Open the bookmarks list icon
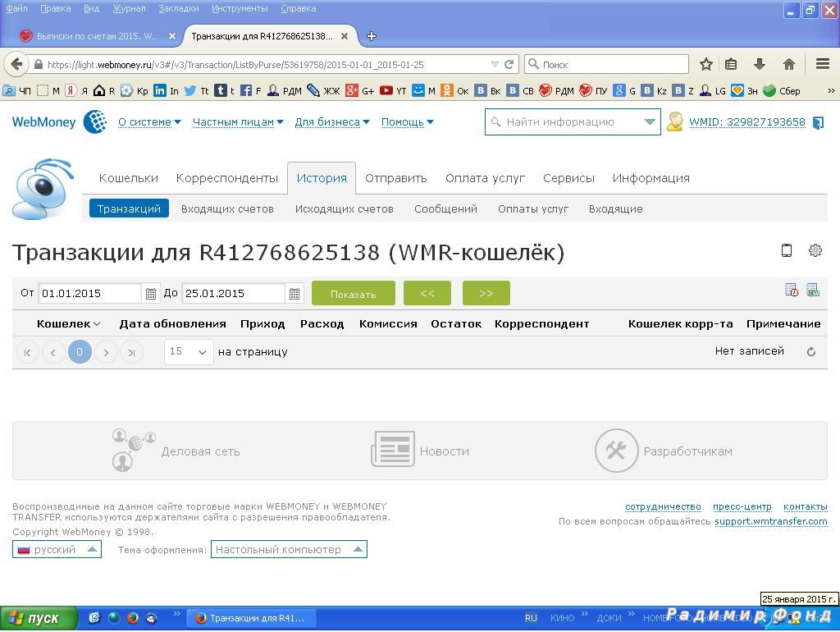The height and width of the screenshot is (632, 840). click(731, 64)
